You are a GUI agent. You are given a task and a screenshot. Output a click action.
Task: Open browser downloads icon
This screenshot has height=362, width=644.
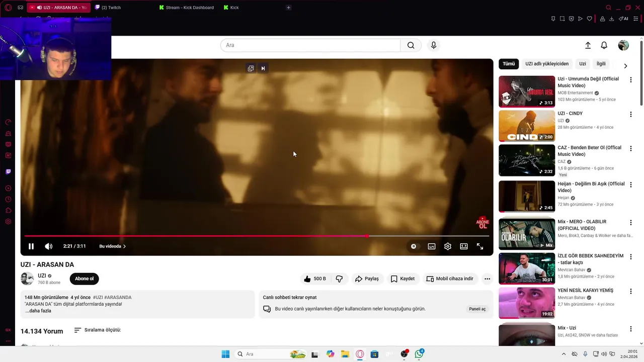611,19
